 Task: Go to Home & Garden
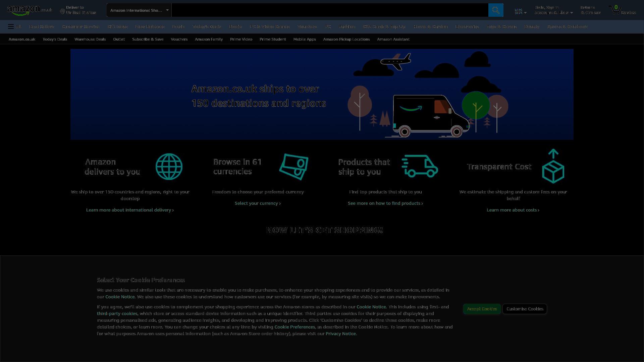click(430, 26)
